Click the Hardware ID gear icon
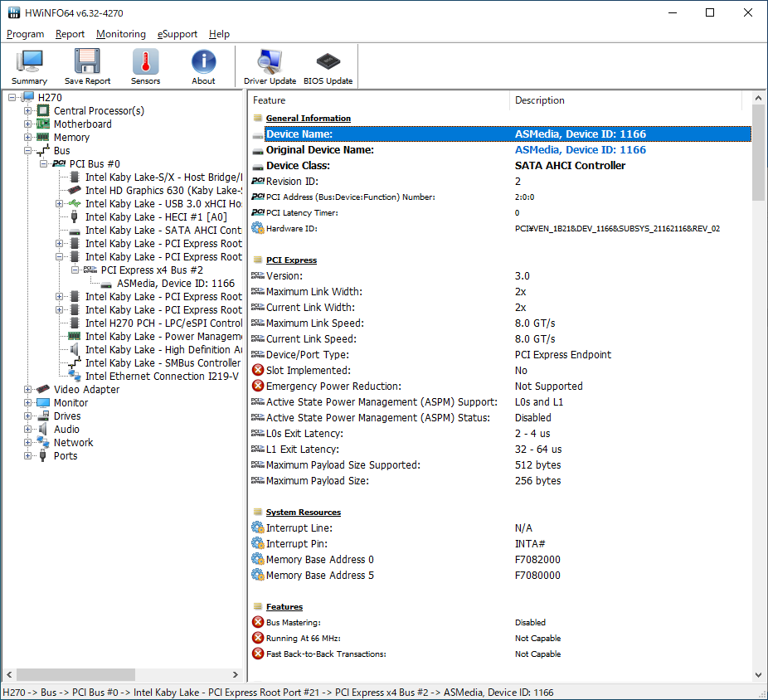Screen dimensions: 768x700 click(x=258, y=228)
